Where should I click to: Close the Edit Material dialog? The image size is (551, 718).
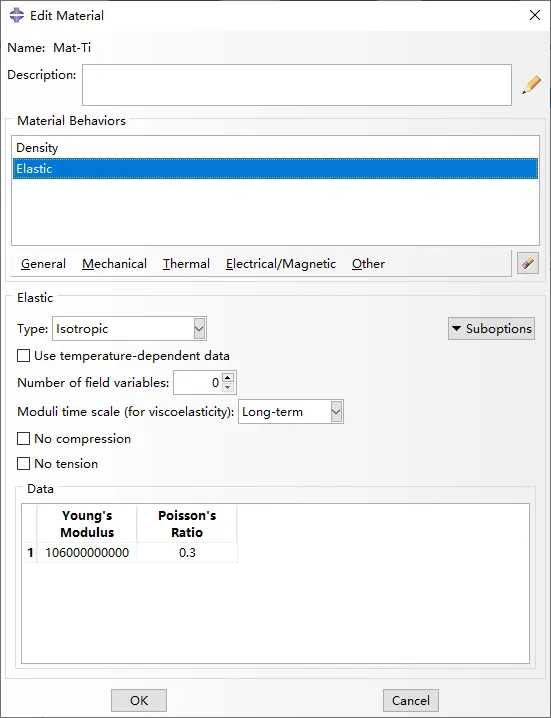535,15
